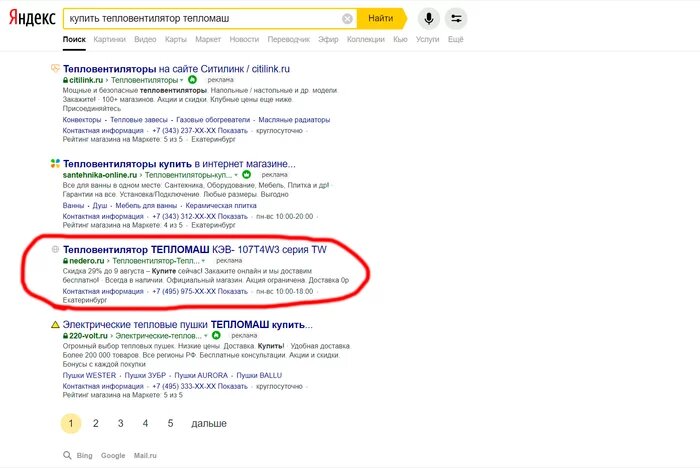Open Контактная информация for santehnika-online
This screenshot has width=700, height=468.
(x=103, y=216)
